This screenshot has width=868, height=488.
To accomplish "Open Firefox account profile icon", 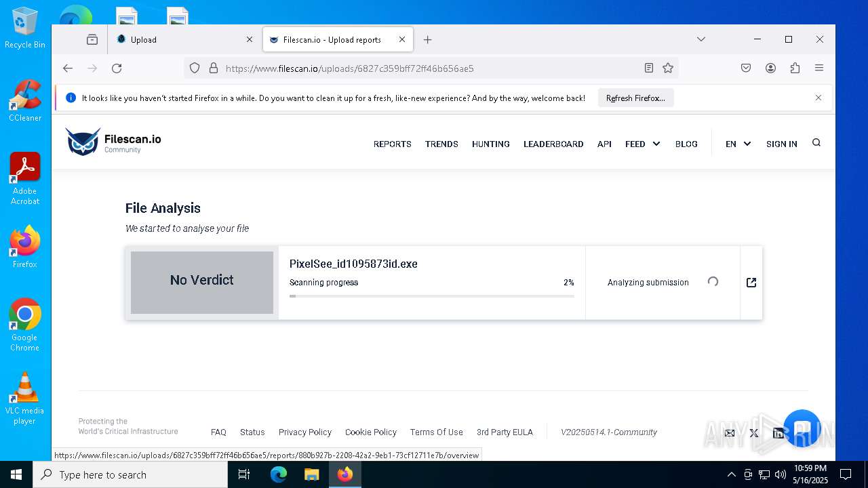I will click(770, 68).
